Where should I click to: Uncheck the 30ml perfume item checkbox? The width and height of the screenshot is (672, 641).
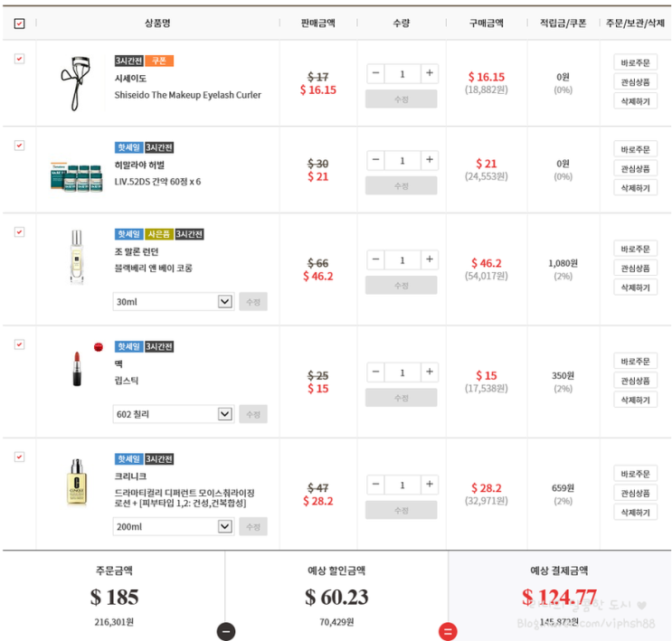tap(19, 231)
